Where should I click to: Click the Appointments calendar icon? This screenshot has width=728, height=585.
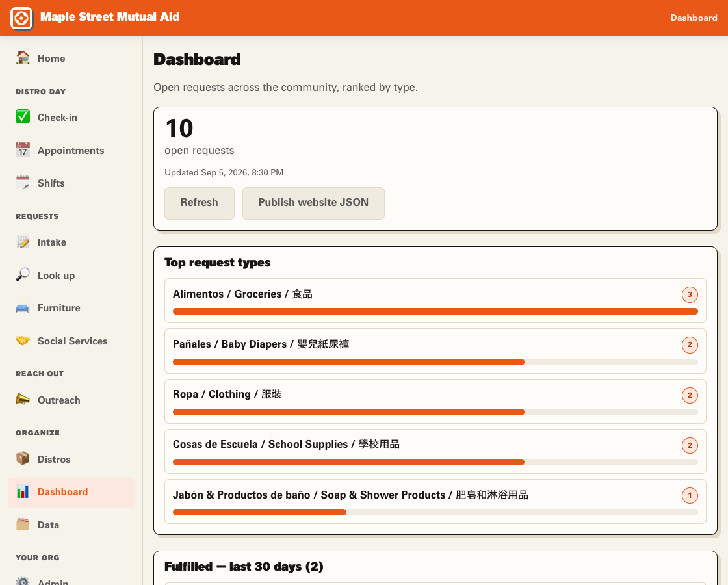(23, 150)
